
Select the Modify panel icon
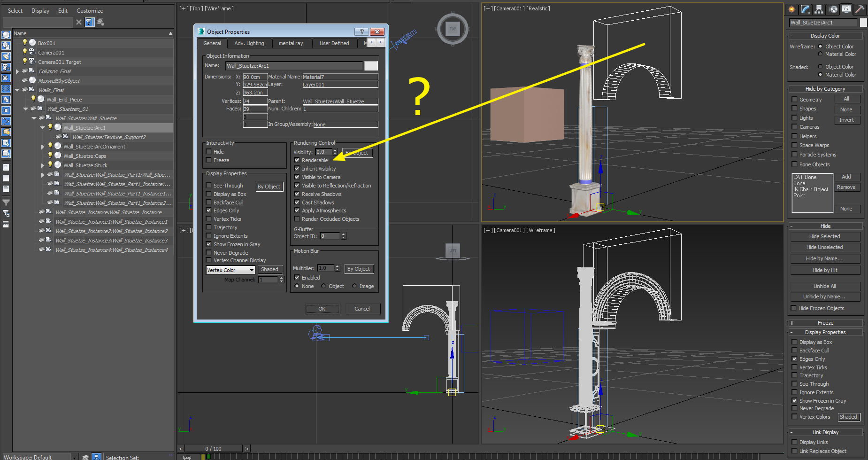(x=805, y=9)
